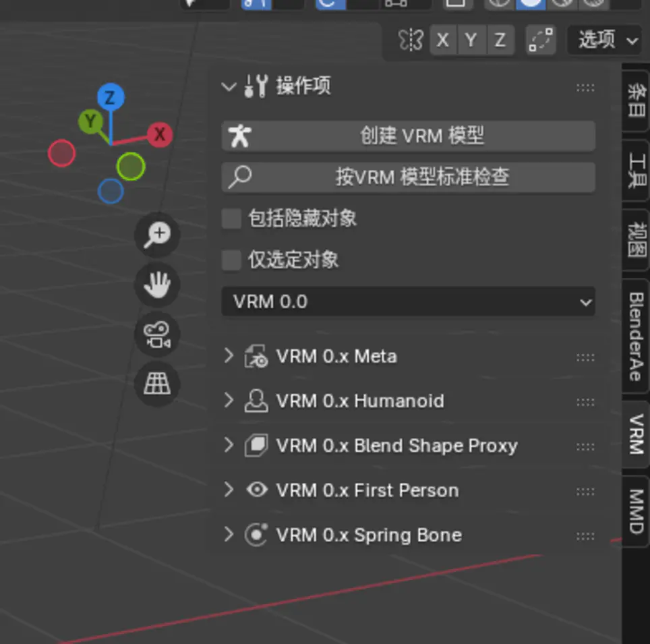Click the red X axis gizmo
Screen dimensions: 650x644
160,135
